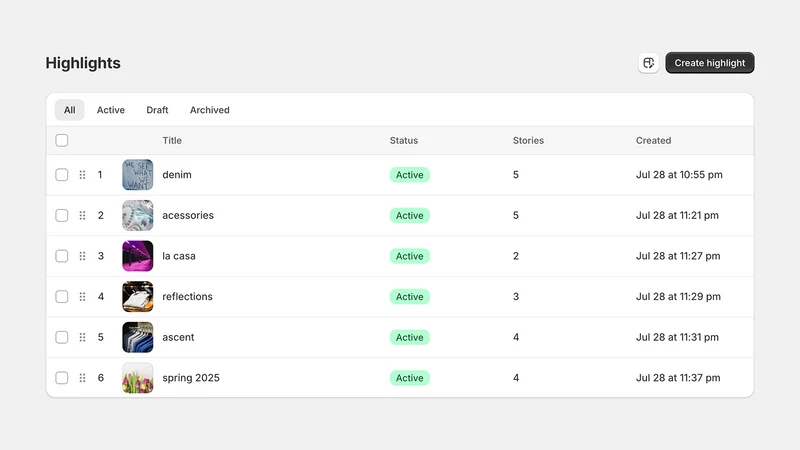Viewport: 800px width, 450px height.
Task: Click the Jul 28 at 11:29 pm date
Action: [x=678, y=296]
